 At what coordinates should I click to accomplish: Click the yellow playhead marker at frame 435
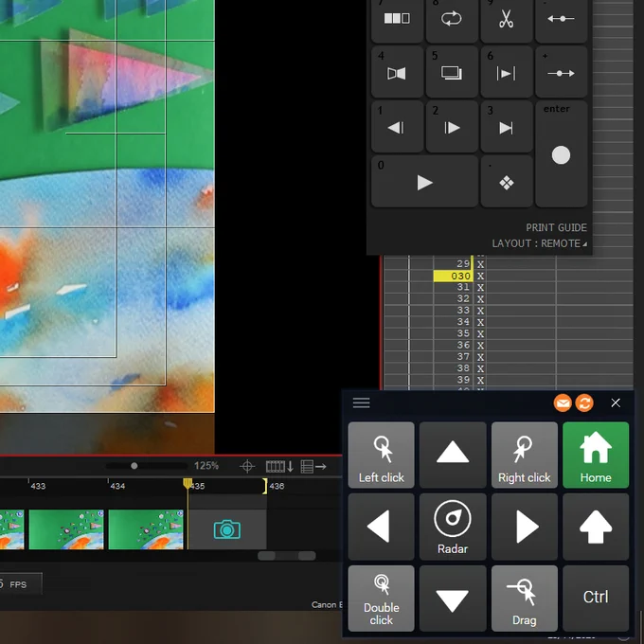188,483
